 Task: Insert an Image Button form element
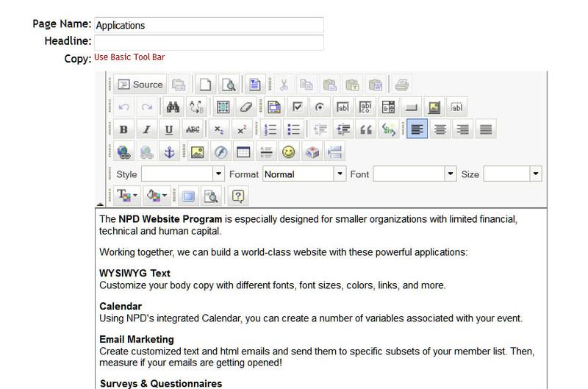(434, 107)
